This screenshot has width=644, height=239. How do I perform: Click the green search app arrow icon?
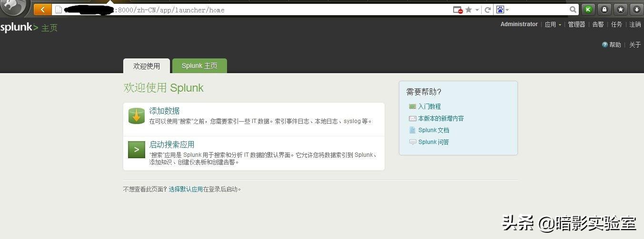click(137, 150)
